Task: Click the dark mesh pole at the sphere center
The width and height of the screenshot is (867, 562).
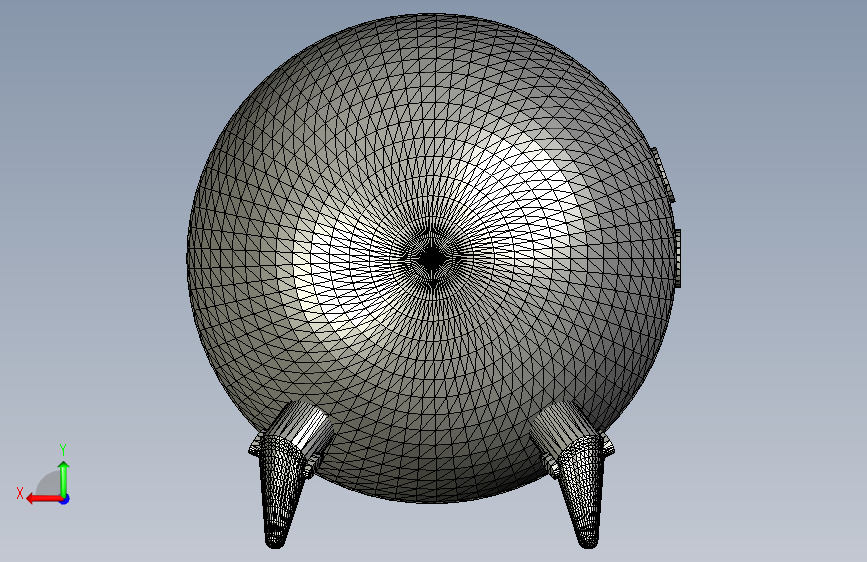Action: [431, 258]
